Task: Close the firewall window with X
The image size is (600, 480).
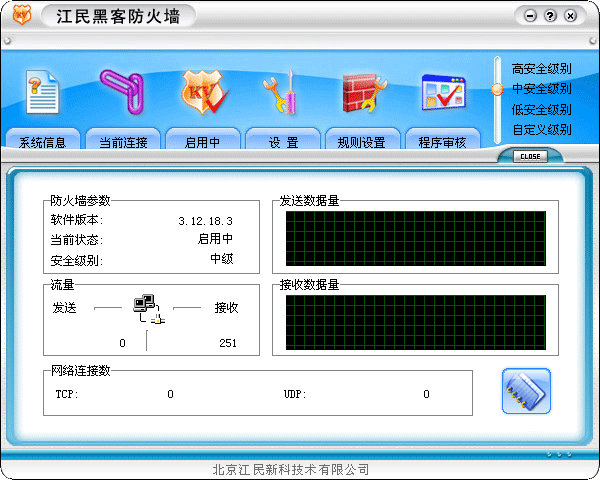Action: (x=570, y=16)
